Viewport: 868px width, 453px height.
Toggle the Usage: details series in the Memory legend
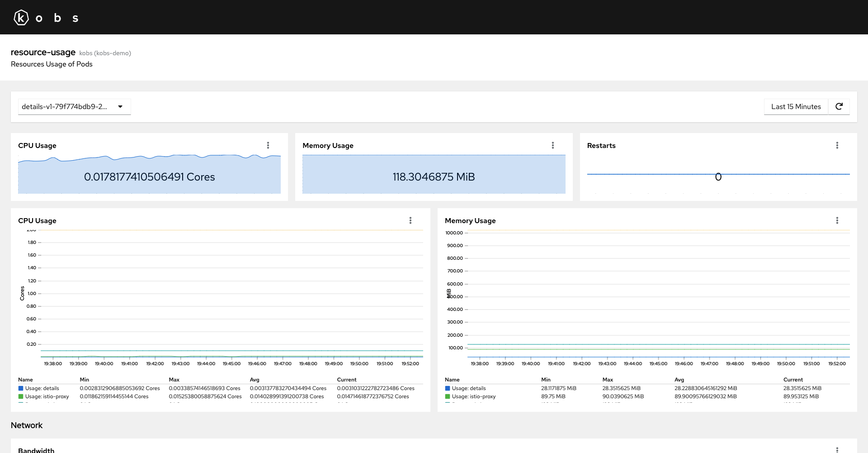coord(466,388)
